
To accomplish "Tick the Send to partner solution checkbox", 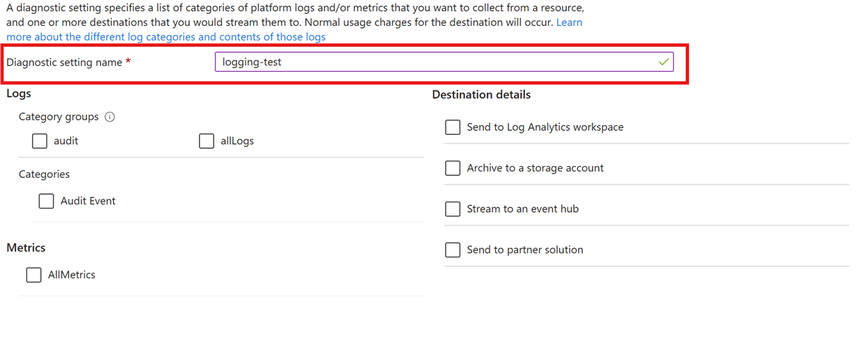I will [x=453, y=250].
